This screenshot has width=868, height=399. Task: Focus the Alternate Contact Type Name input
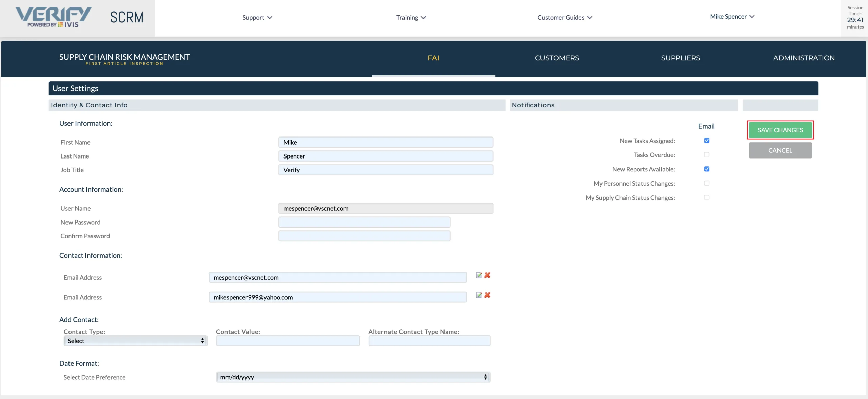[x=429, y=341]
